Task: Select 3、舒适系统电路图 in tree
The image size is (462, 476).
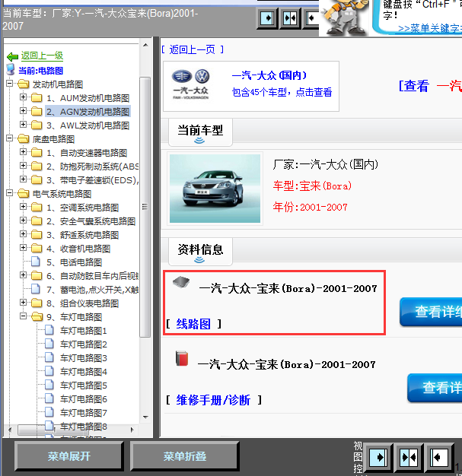Action: pos(82,235)
